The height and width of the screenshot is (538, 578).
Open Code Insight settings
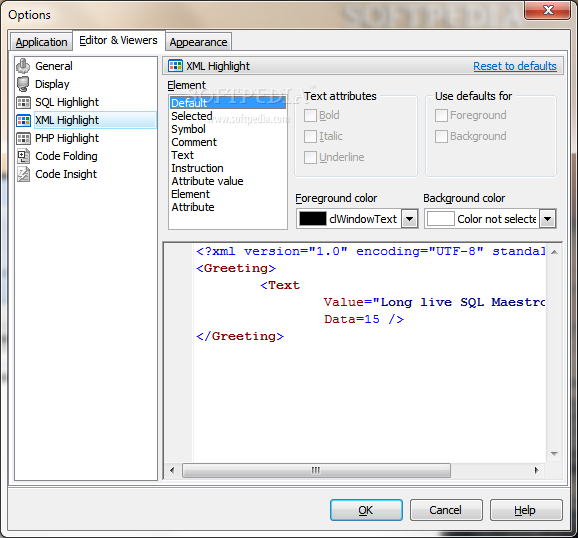click(x=66, y=174)
